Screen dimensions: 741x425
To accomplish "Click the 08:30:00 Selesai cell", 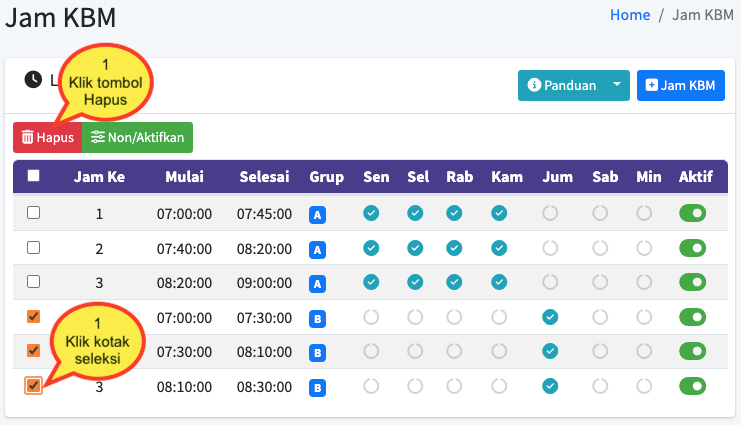I will pyautogui.click(x=264, y=387).
